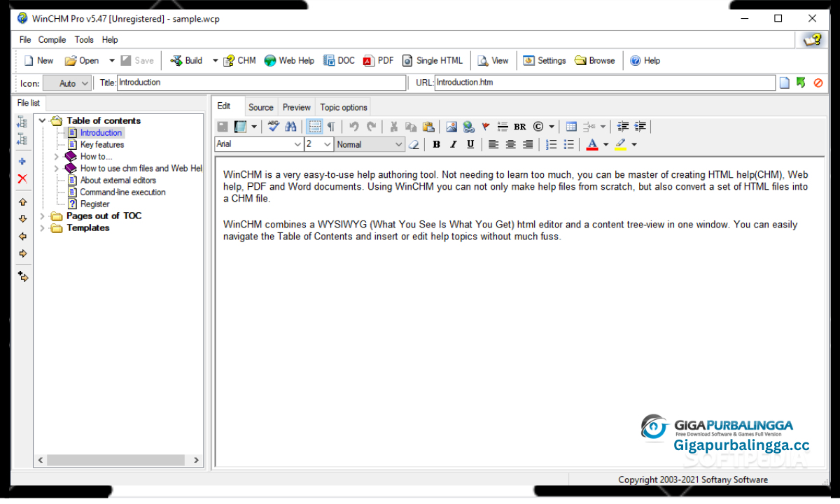Viewport: 840px width, 504px height.
Task: Demote topic with right arrow icon
Action: 22,253
